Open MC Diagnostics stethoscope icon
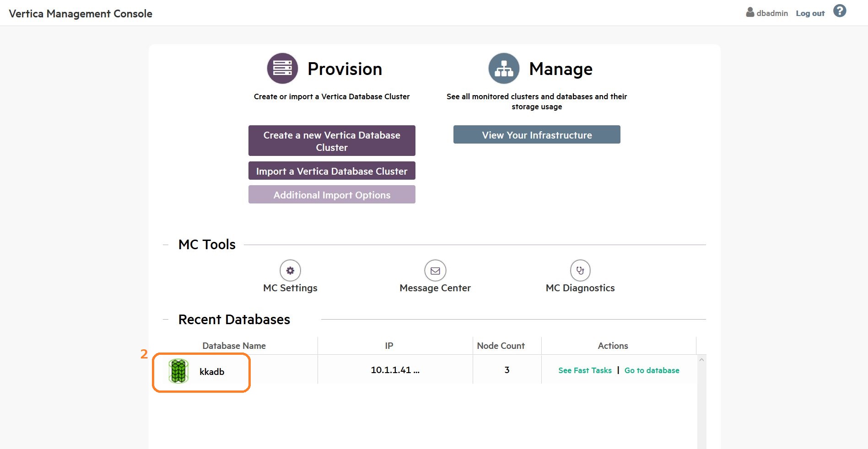Screen dimensions: 868x449 [580, 271]
